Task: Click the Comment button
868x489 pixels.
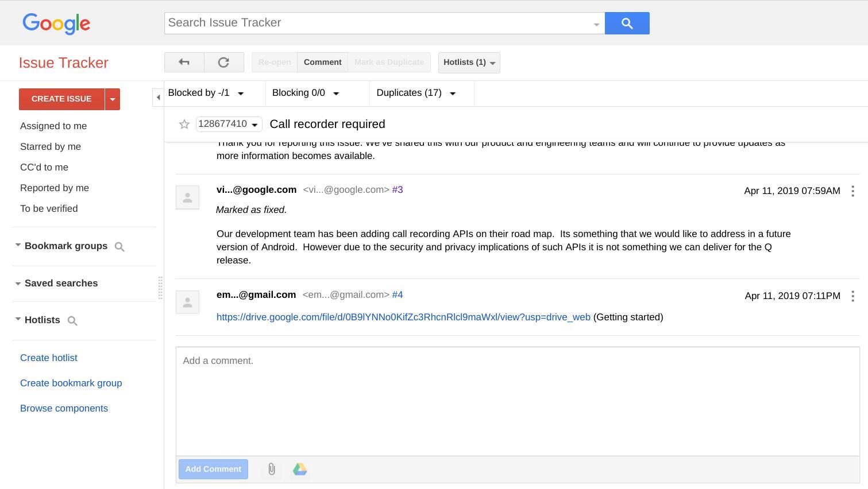Action: 322,62
